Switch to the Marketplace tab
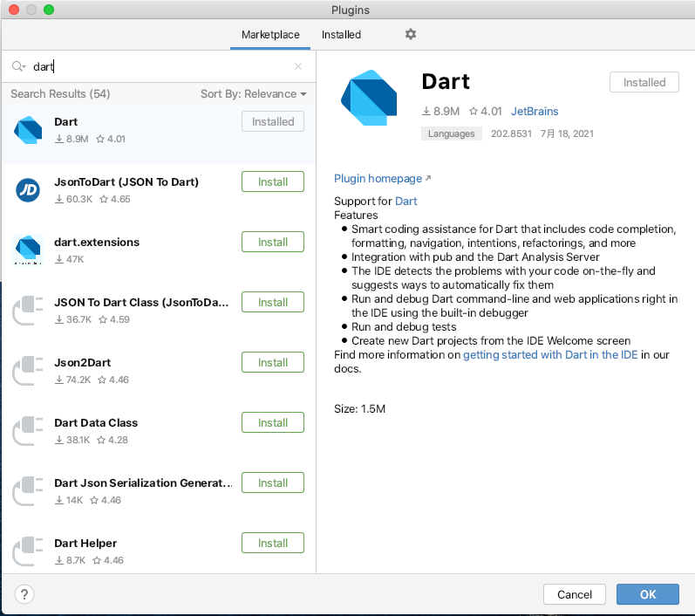The height and width of the screenshot is (616, 695). coord(270,35)
